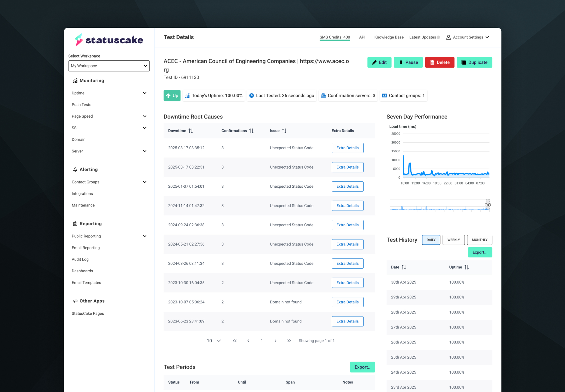Go to previous page of root causes
The height and width of the screenshot is (392, 565).
pos(248,341)
